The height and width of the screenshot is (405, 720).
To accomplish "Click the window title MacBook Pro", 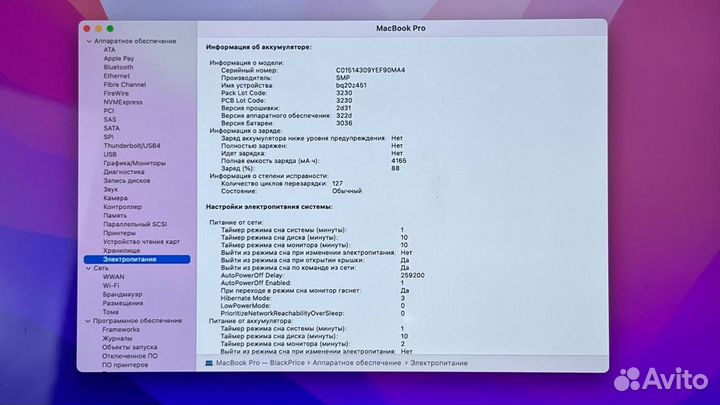I will pyautogui.click(x=400, y=28).
